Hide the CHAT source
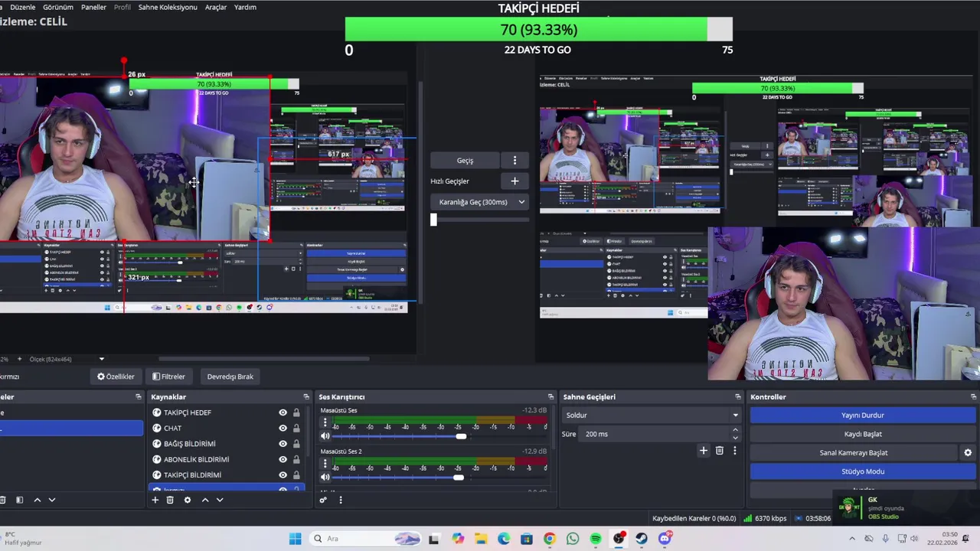The image size is (980, 551). (x=283, y=428)
